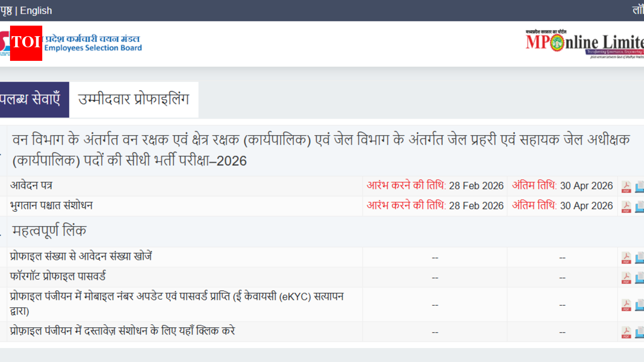Click blue document icon in भुगतान पश्चात संशोधन row
This screenshot has height=362, width=644.
[x=639, y=207]
